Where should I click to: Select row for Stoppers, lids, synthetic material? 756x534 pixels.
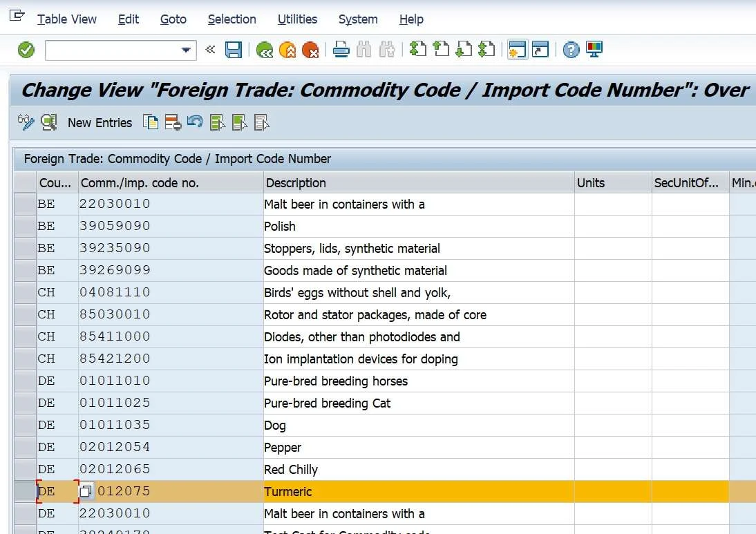point(25,249)
